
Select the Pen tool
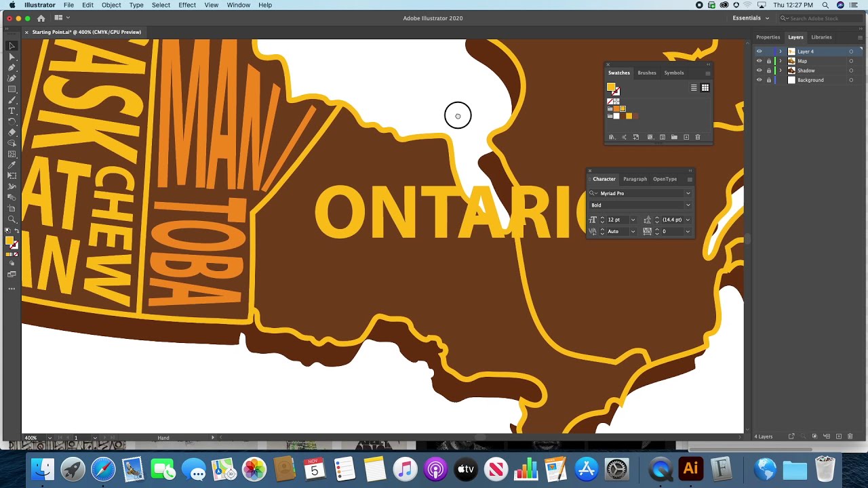point(12,68)
